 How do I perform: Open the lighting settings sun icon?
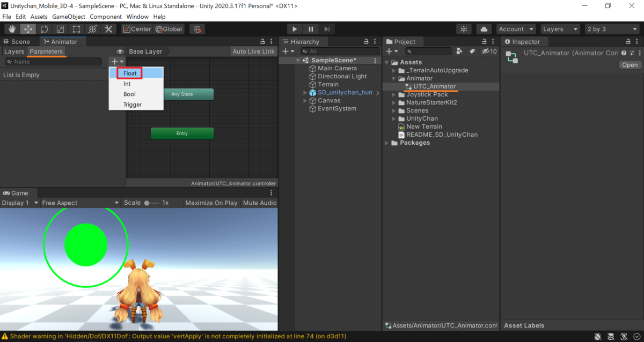(x=464, y=29)
